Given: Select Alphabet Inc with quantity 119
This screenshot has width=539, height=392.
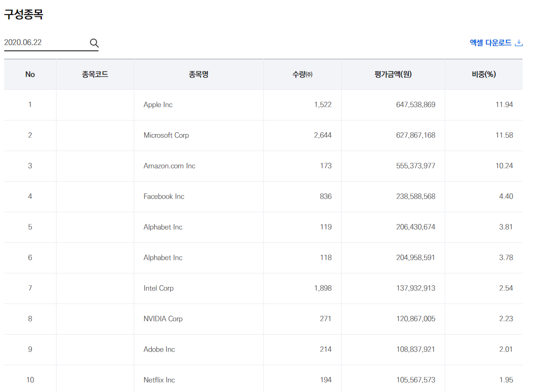Looking at the screenshot, I should (163, 227).
